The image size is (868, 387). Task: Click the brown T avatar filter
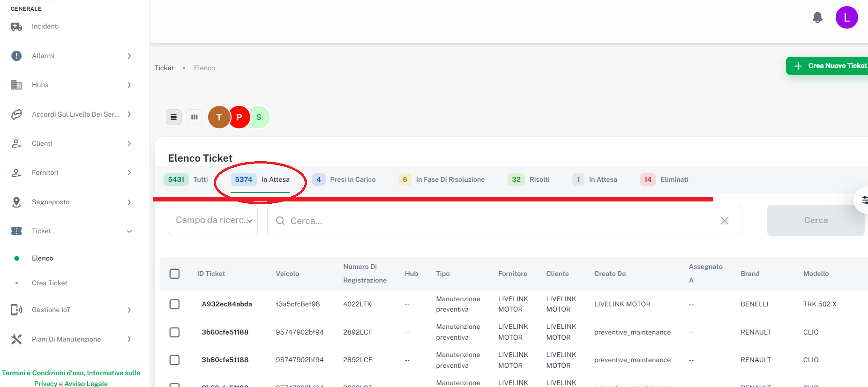click(219, 117)
